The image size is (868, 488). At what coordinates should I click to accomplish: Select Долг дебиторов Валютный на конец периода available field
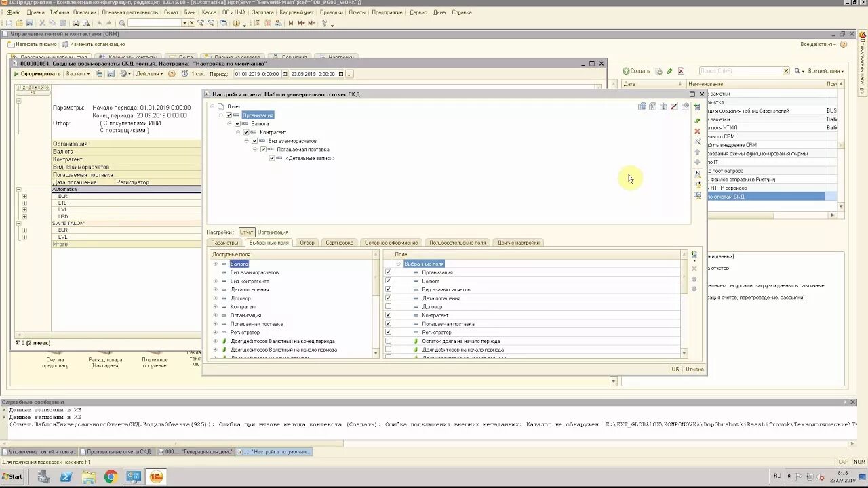pos(283,341)
